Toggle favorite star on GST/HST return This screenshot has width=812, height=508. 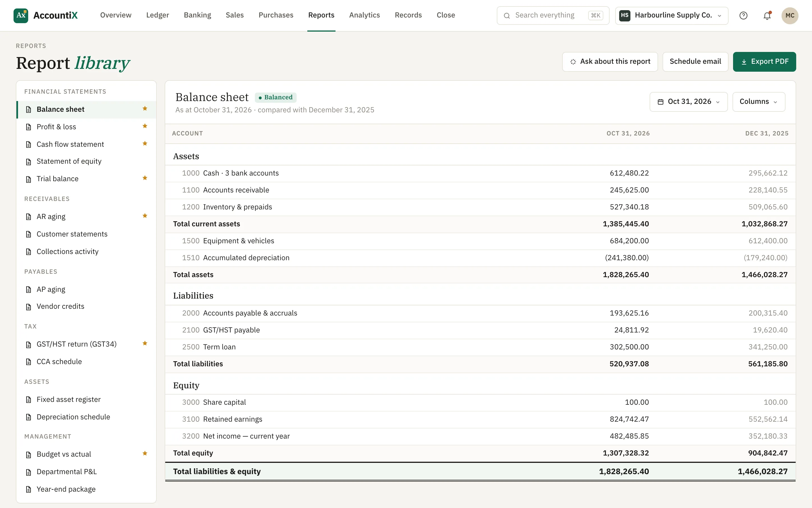(x=145, y=343)
